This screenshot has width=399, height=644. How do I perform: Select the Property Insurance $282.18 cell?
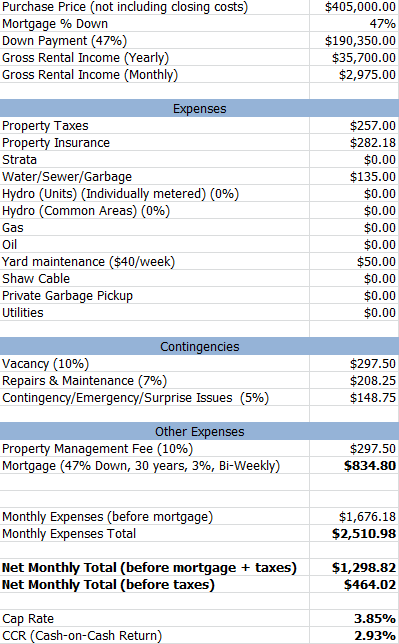[354, 143]
